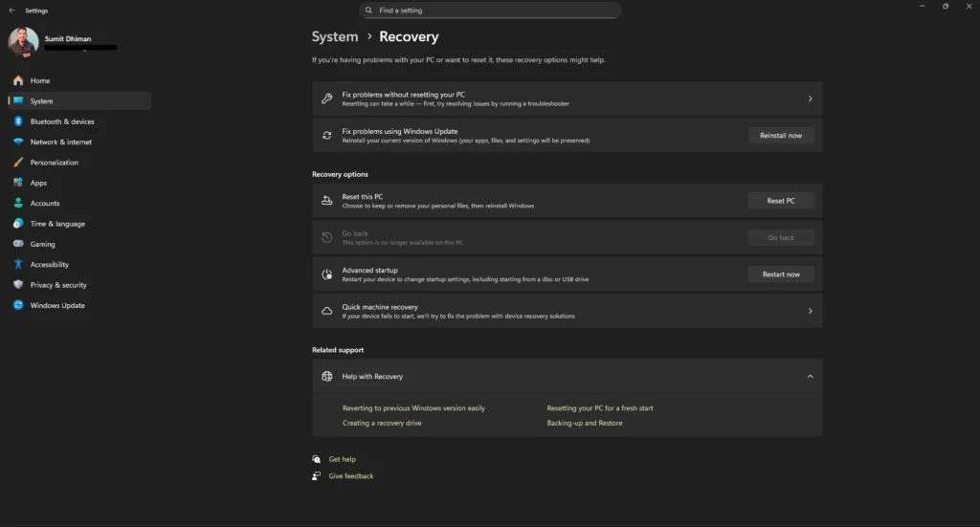
Task: Click the Recovery options heading text
Action: [x=340, y=174]
